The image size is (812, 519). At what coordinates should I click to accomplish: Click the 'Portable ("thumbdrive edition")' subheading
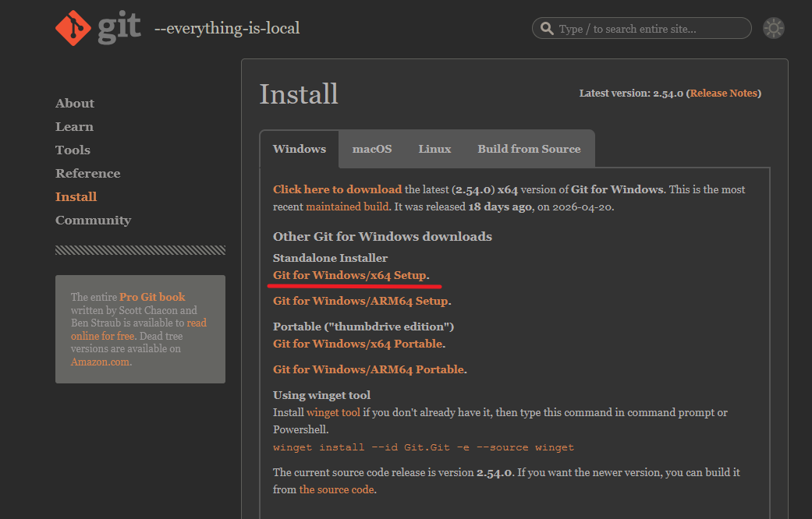coord(363,327)
